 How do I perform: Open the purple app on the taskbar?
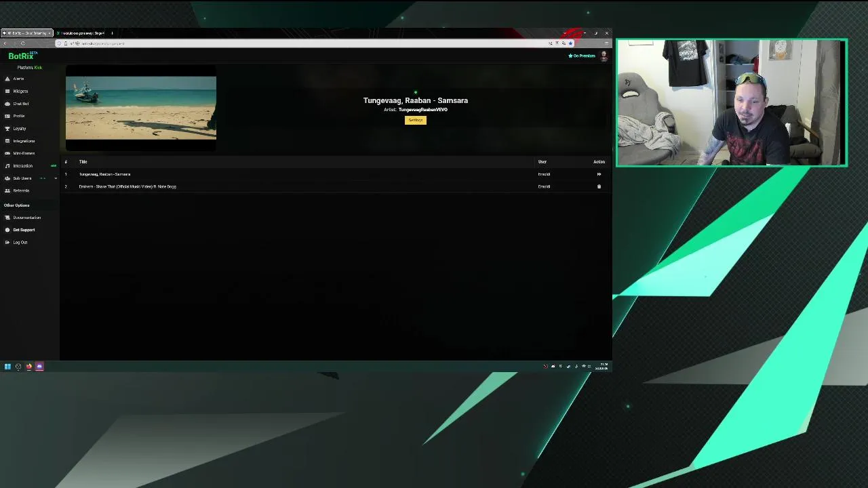tap(39, 367)
